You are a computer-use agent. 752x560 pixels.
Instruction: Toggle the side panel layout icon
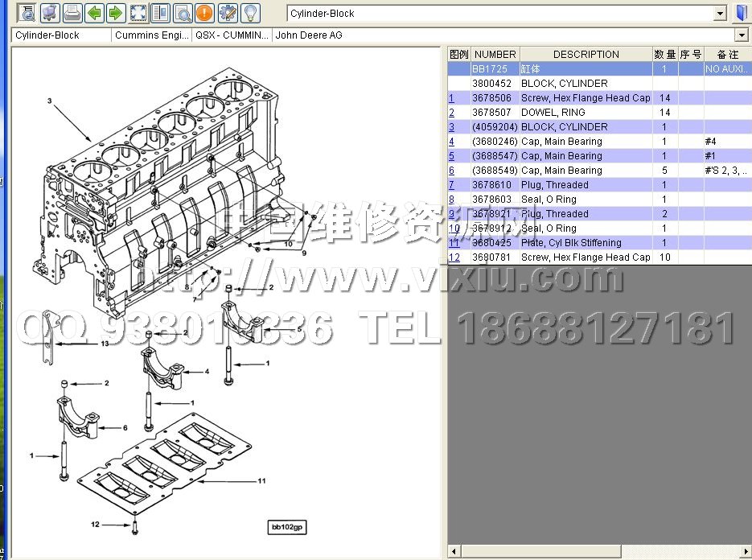(160, 13)
